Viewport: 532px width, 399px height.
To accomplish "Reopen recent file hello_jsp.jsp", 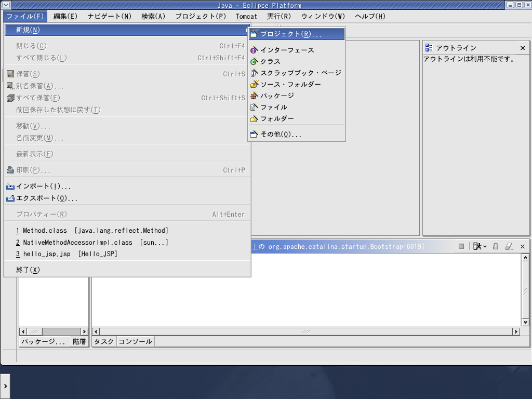I will (127, 254).
